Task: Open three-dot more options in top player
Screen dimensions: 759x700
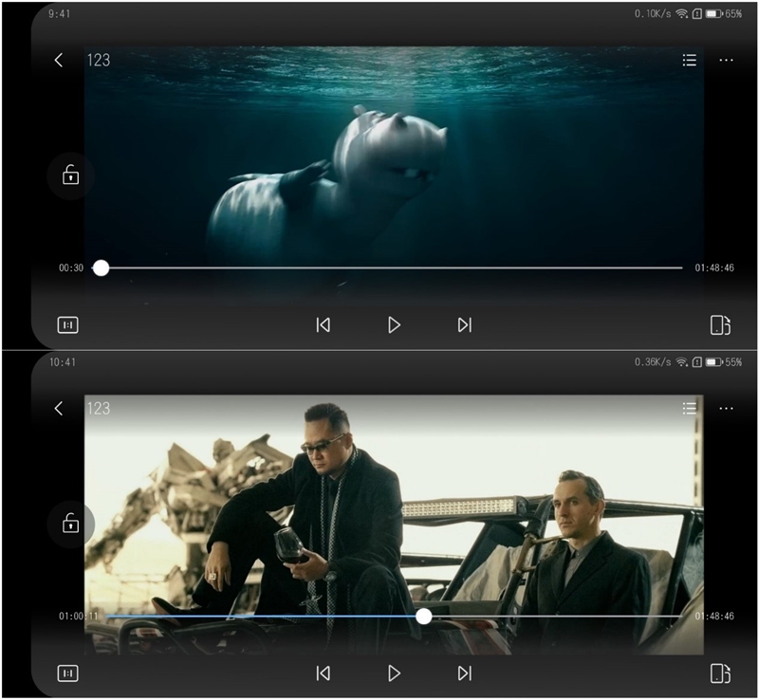Action: 726,60
